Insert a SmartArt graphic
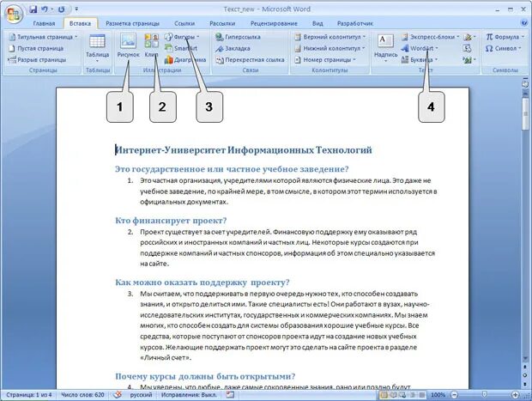 click(x=181, y=48)
